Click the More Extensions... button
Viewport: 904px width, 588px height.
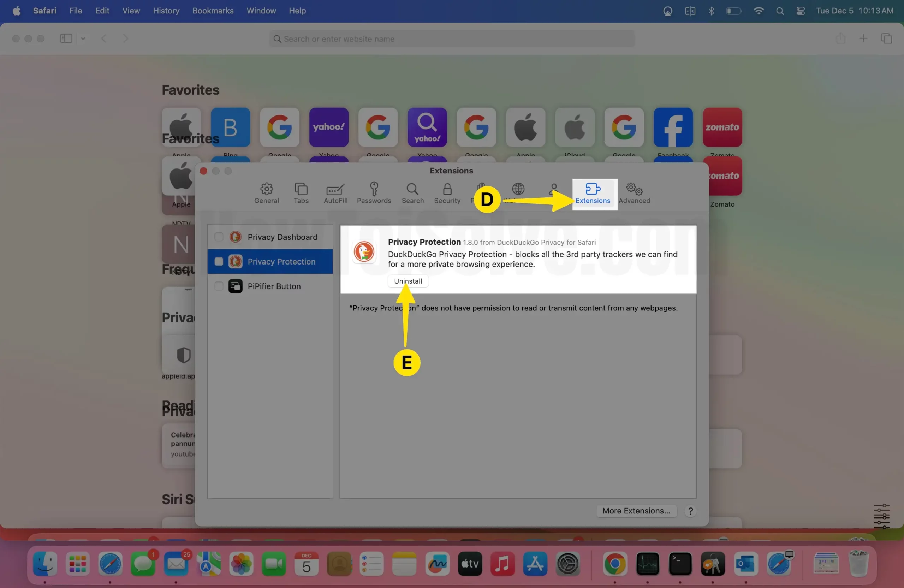tap(636, 511)
